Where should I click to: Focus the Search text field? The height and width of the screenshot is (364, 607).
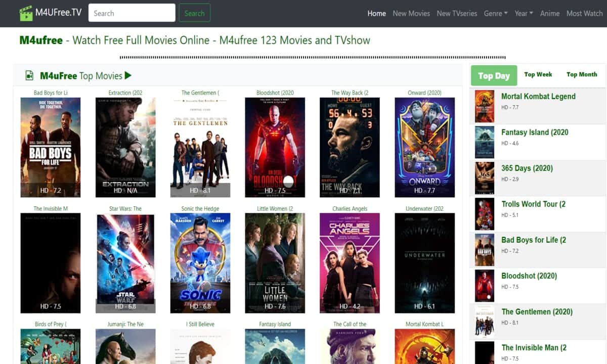click(132, 13)
